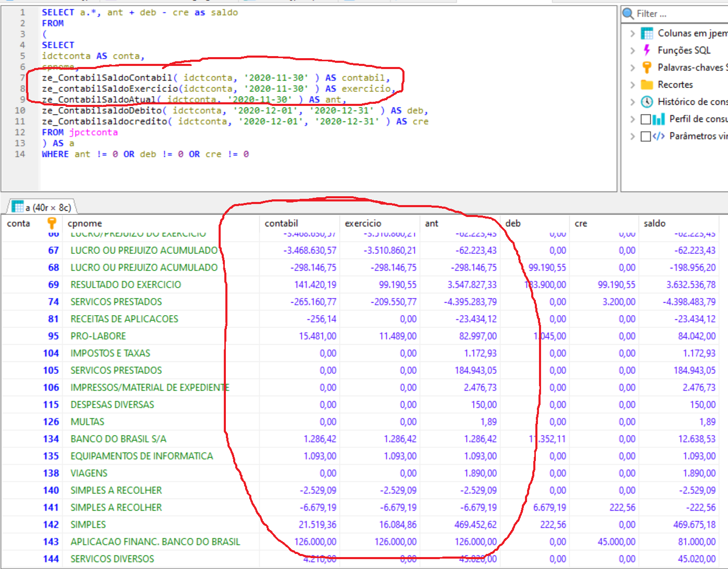
Task: Expand the Funções SQL tree node
Action: [632, 50]
